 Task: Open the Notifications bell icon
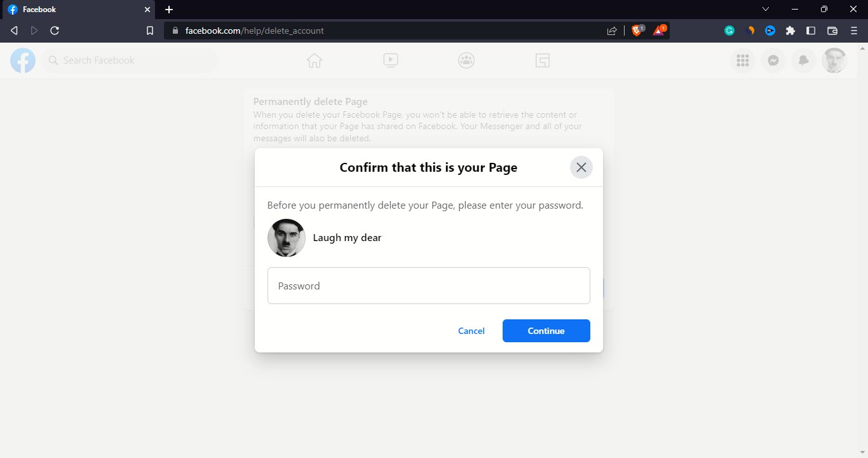click(803, 60)
